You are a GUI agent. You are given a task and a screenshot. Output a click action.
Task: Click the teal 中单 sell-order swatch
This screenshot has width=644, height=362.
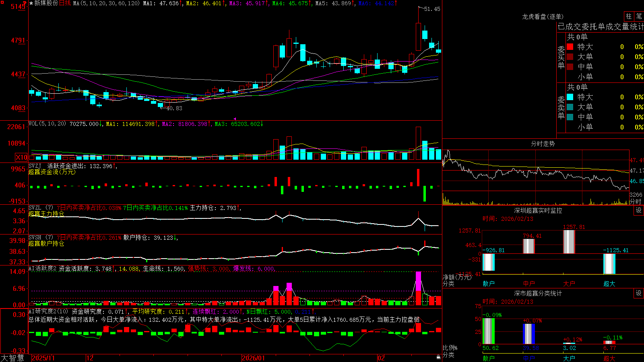570,117
